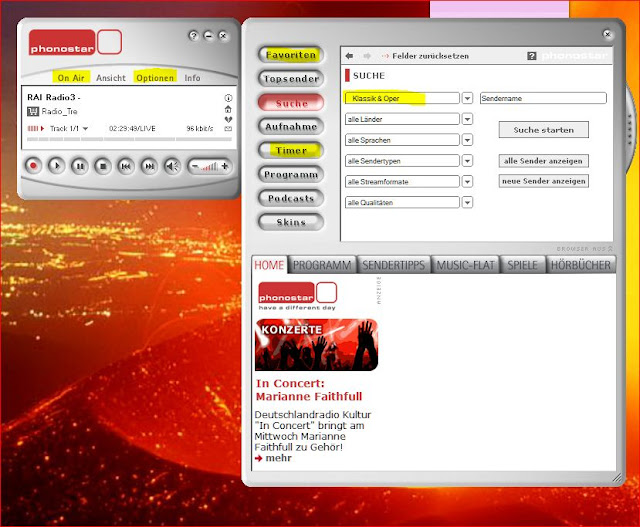Viewport: 640px width, 527px height.
Task: Click the volume level bars
Action: click(209, 167)
